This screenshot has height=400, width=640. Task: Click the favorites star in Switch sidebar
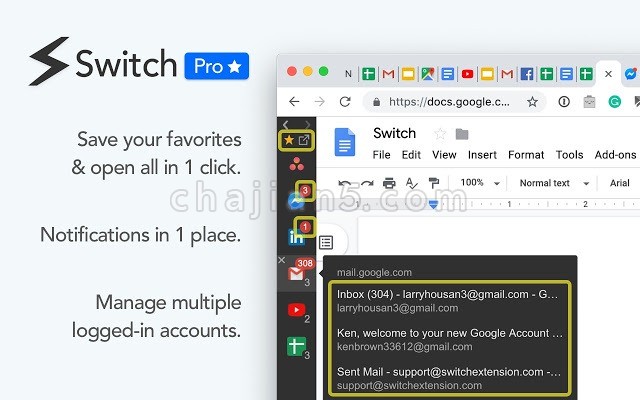point(289,140)
